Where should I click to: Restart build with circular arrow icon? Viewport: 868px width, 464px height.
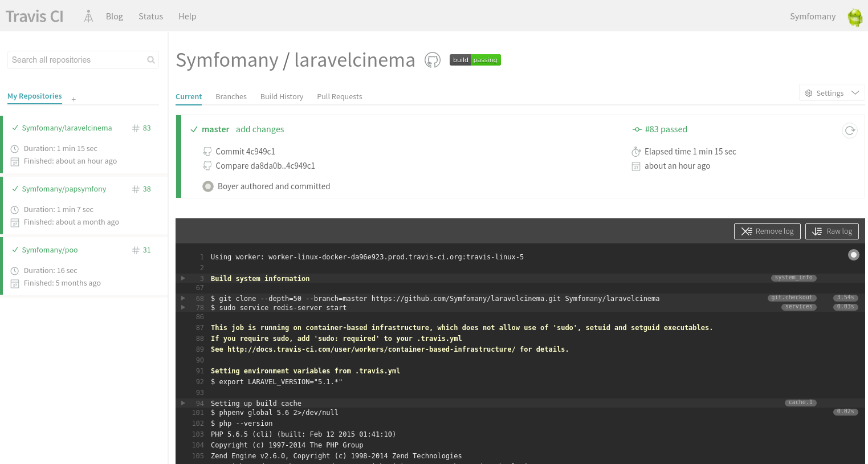pyautogui.click(x=850, y=131)
